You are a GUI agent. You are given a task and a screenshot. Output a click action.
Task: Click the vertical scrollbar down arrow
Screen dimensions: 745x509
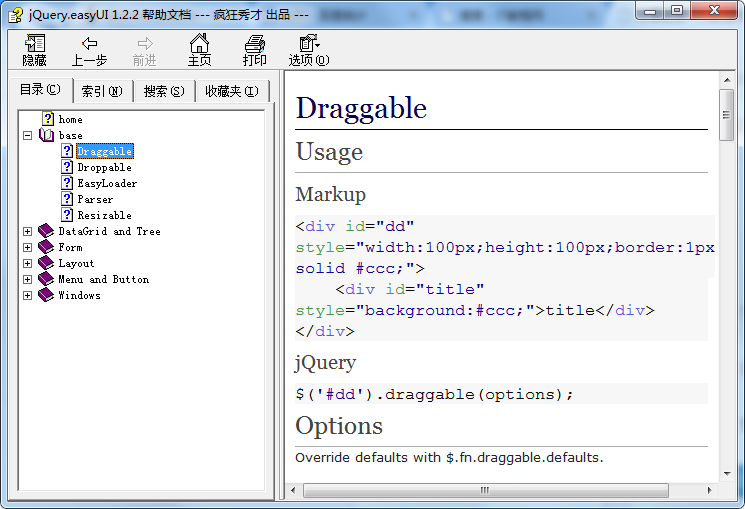[727, 473]
